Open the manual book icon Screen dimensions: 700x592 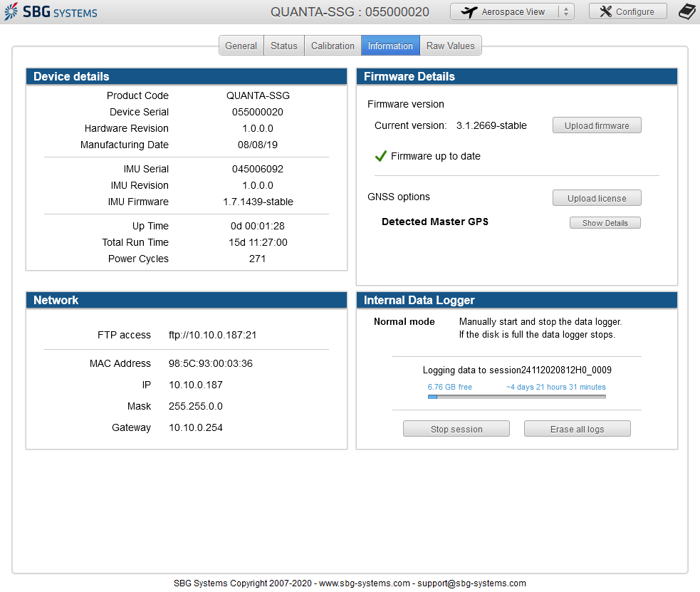(686, 11)
